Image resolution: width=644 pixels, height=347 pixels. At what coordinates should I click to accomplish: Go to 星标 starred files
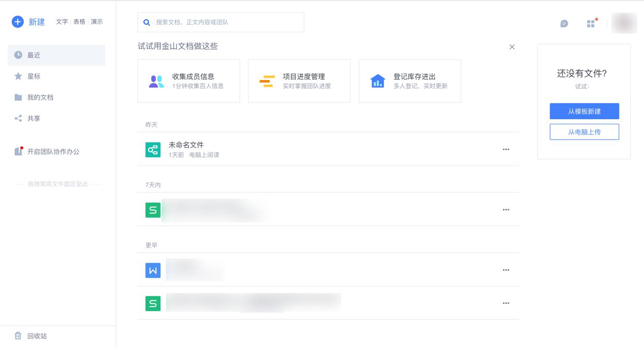34,76
